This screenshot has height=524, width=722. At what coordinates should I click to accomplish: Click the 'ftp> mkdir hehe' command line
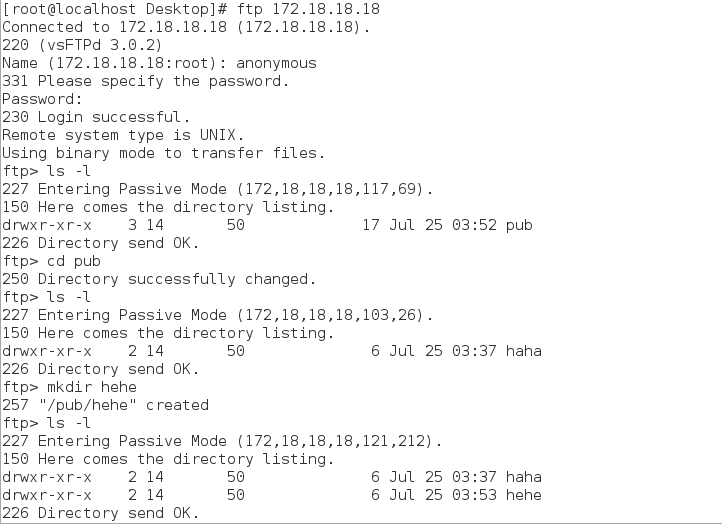click(70, 387)
